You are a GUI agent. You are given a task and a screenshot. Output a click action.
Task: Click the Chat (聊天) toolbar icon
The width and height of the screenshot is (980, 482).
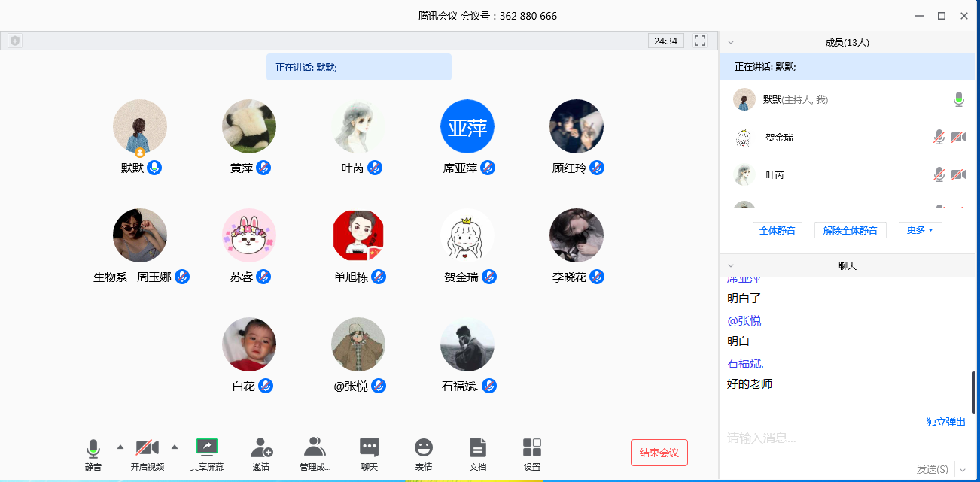(x=369, y=448)
